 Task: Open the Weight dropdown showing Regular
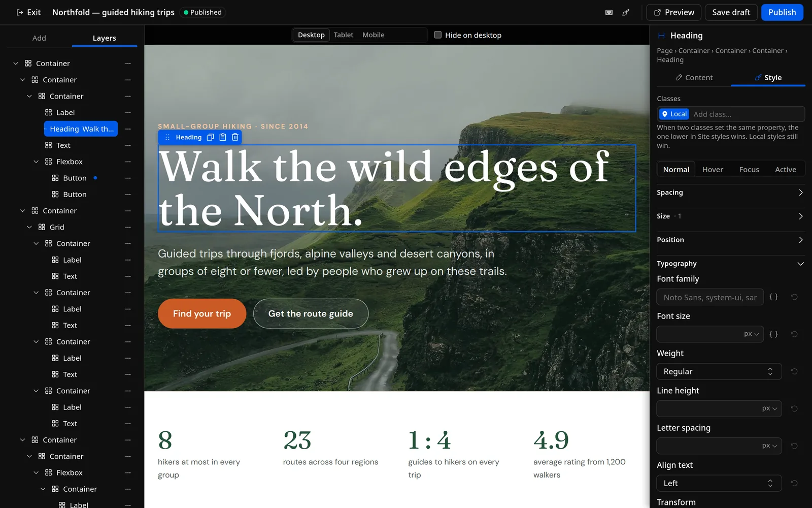pos(719,371)
